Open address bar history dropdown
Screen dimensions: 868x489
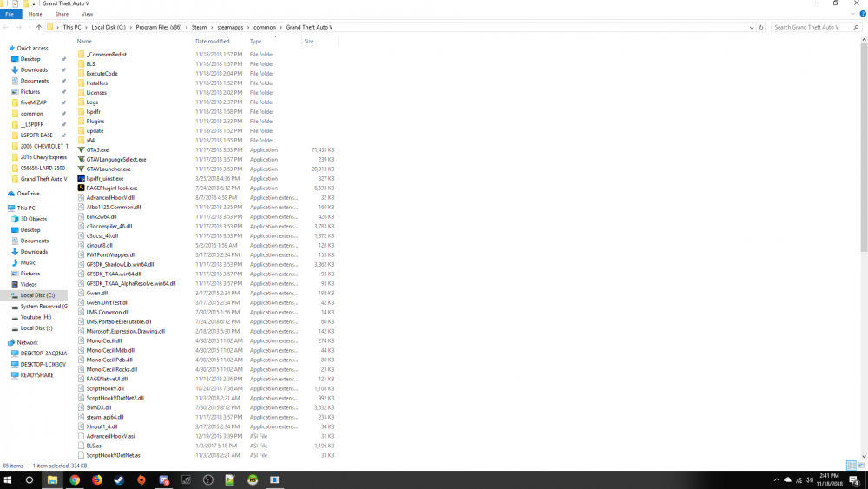click(751, 27)
